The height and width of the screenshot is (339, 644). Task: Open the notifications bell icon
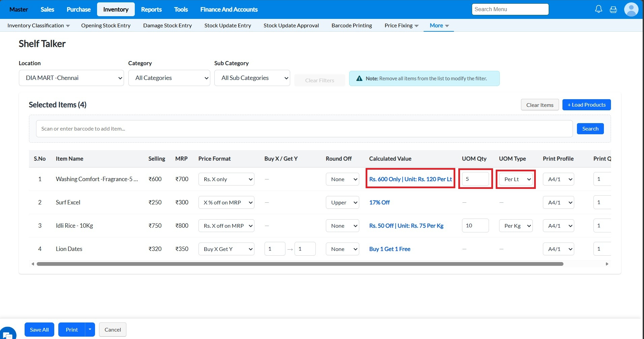[599, 9]
